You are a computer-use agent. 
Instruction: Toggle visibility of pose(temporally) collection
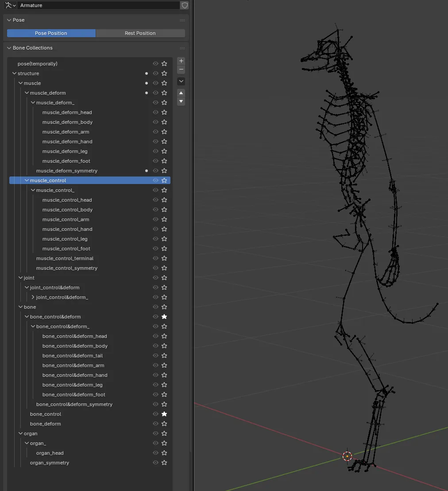pyautogui.click(x=155, y=64)
